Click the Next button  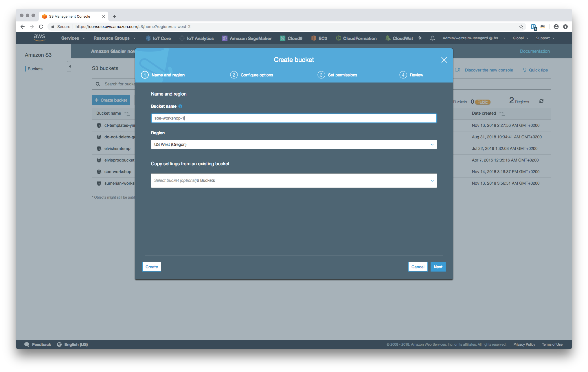click(438, 267)
